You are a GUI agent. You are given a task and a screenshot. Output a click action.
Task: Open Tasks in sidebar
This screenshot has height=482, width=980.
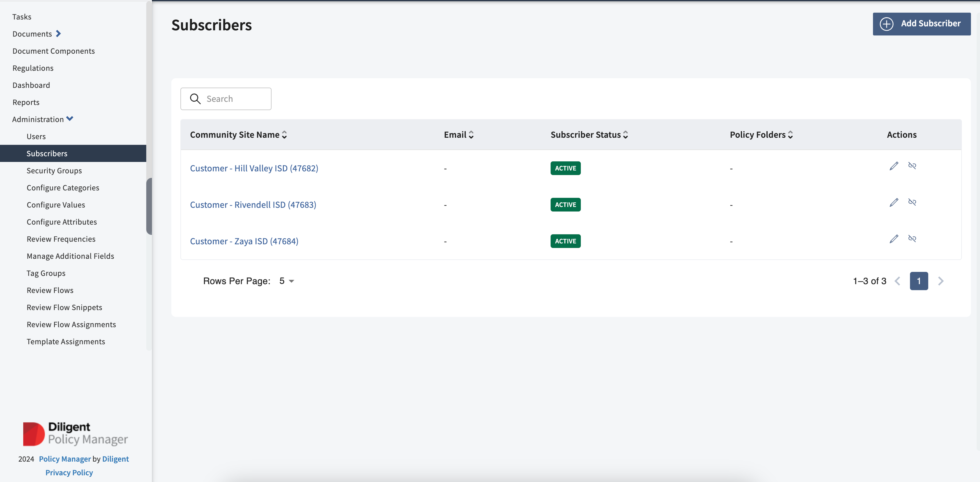(x=22, y=17)
